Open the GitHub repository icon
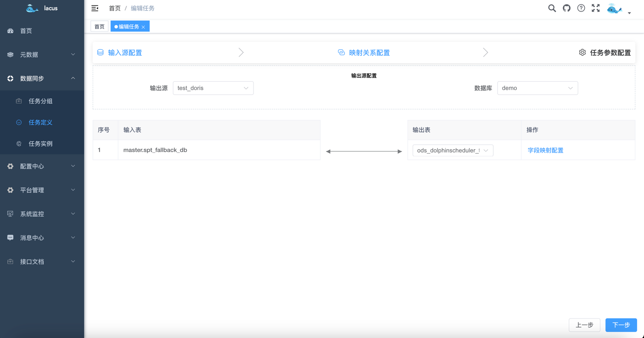 566,8
